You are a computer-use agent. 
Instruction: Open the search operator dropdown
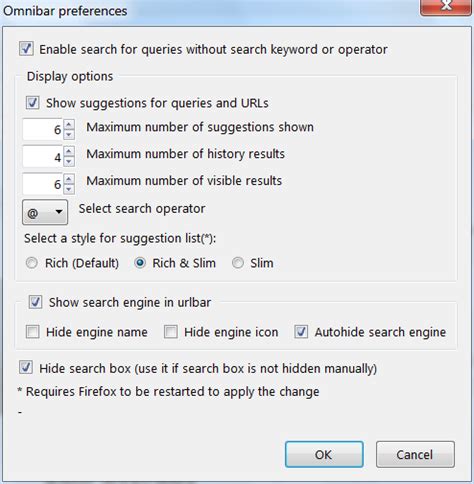point(45,212)
